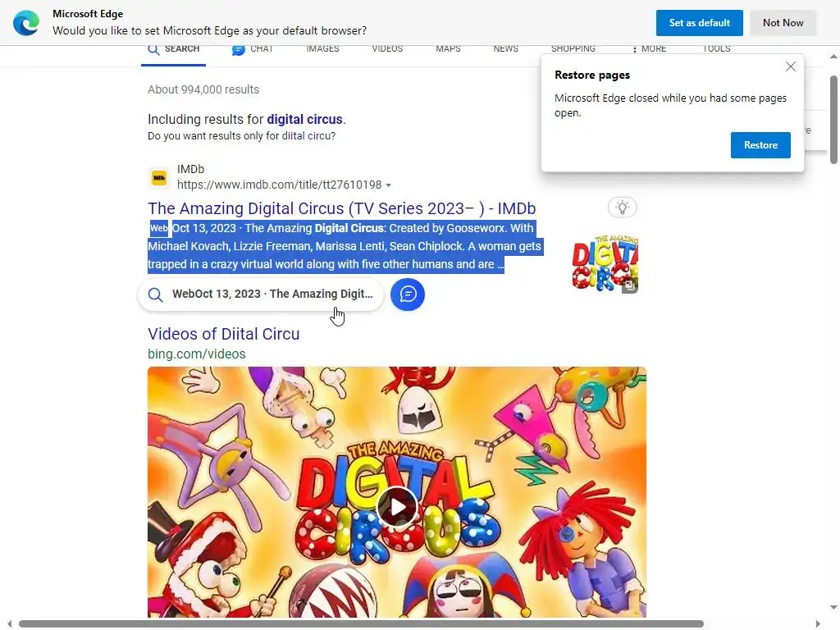Search only for diital circu
840x630 pixels.
[x=308, y=136]
